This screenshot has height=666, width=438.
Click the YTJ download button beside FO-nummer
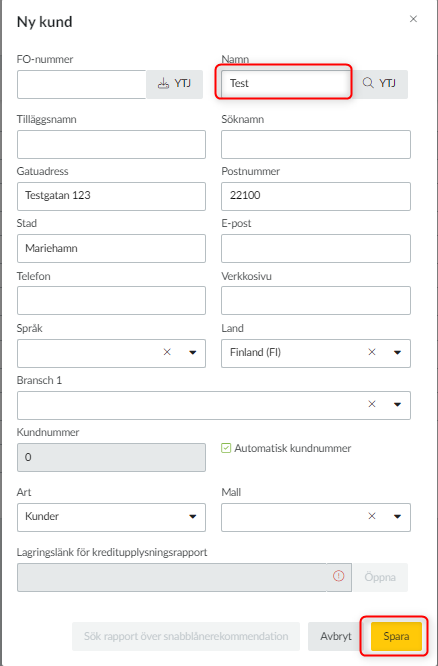[x=174, y=85]
